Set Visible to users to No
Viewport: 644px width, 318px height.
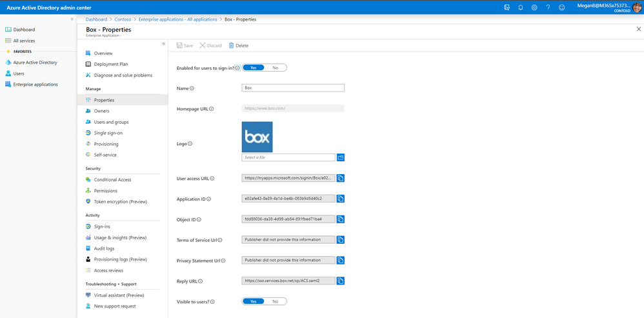(275, 301)
